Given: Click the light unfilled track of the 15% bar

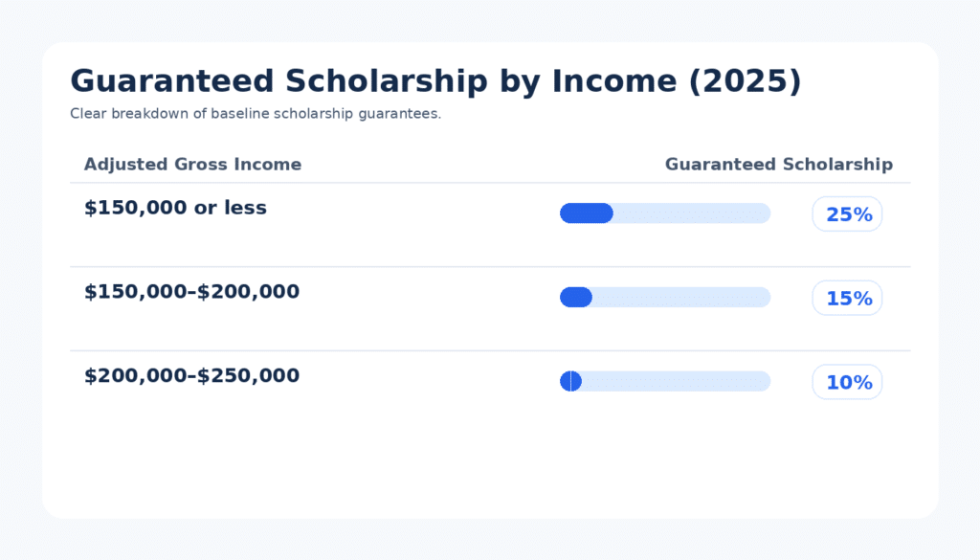Looking at the screenshot, I should tap(680, 298).
